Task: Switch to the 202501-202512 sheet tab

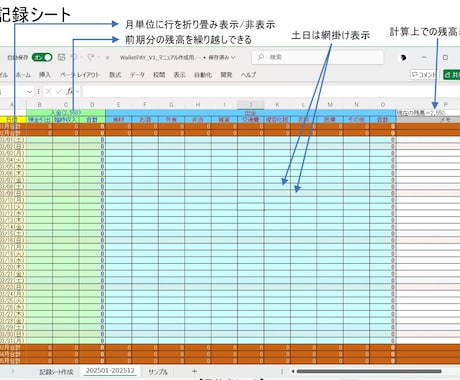Action: [110, 371]
